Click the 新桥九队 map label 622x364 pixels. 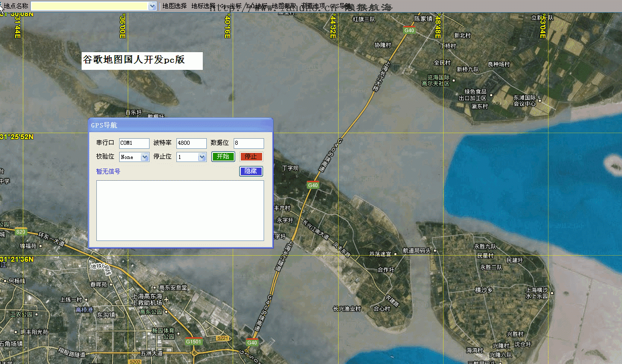click(x=467, y=69)
